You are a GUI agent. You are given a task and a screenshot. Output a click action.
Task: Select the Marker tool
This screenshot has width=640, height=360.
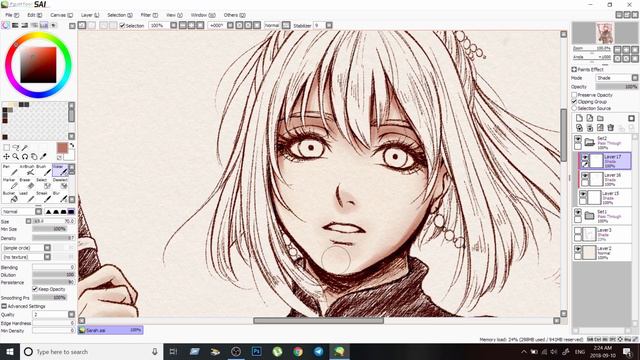pyautogui.click(x=9, y=183)
